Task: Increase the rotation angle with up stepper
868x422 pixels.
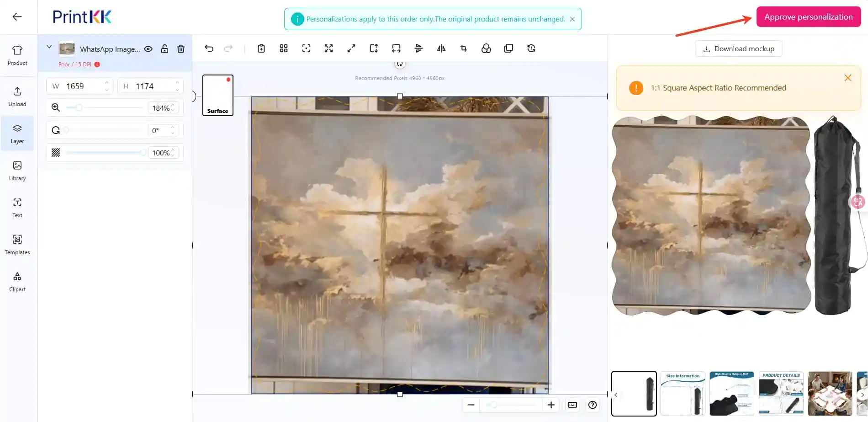Action: click(x=173, y=128)
